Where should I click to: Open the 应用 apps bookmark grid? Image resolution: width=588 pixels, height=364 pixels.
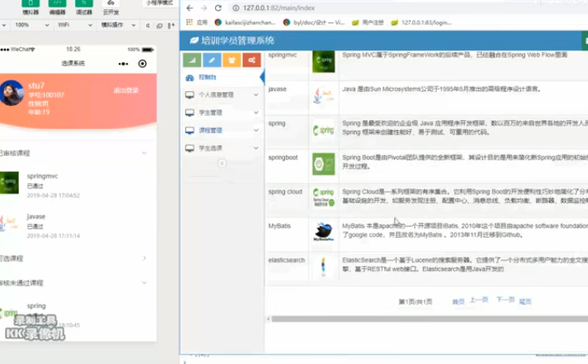coord(197,22)
